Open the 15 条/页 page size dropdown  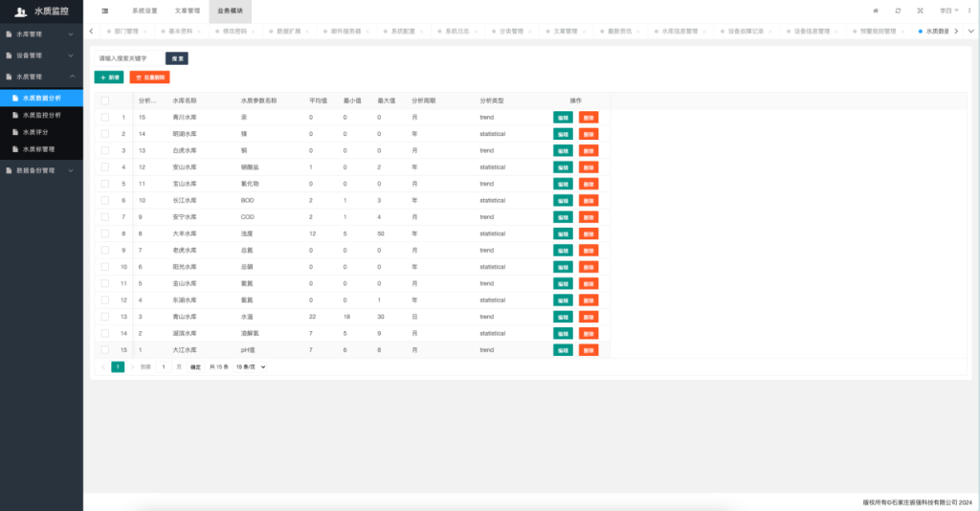click(x=251, y=367)
